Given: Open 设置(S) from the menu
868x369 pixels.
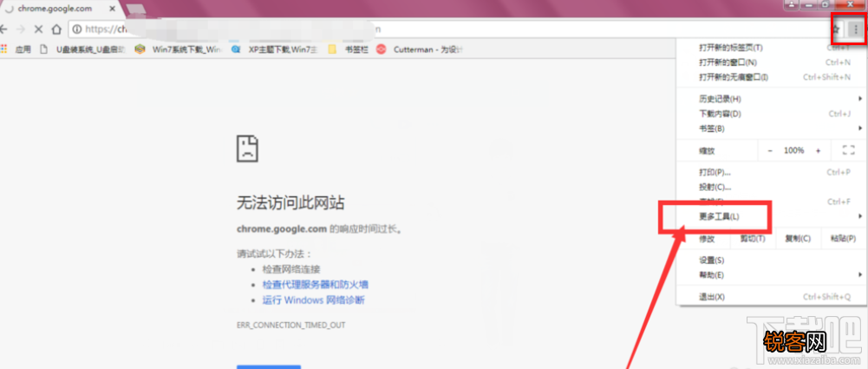Looking at the screenshot, I should 770,260.
